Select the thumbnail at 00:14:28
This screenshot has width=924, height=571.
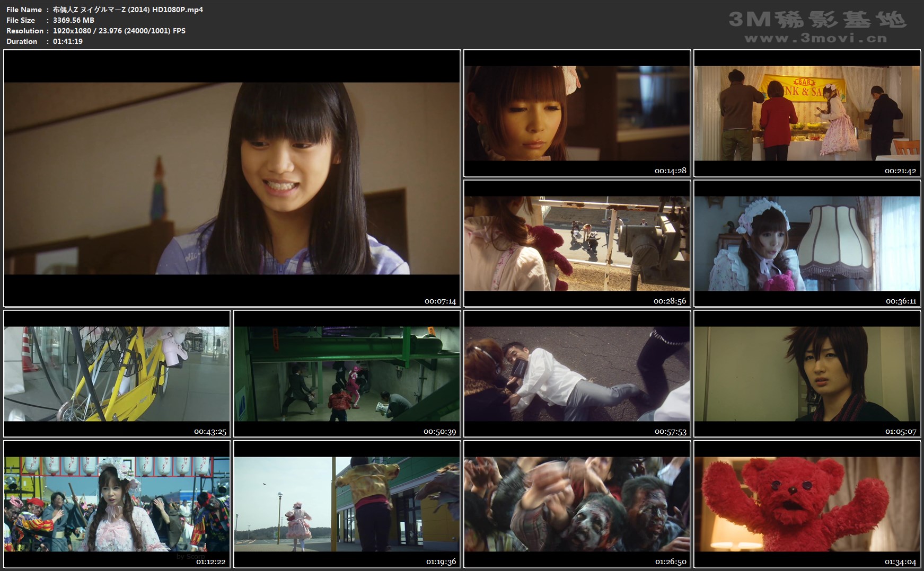(577, 113)
